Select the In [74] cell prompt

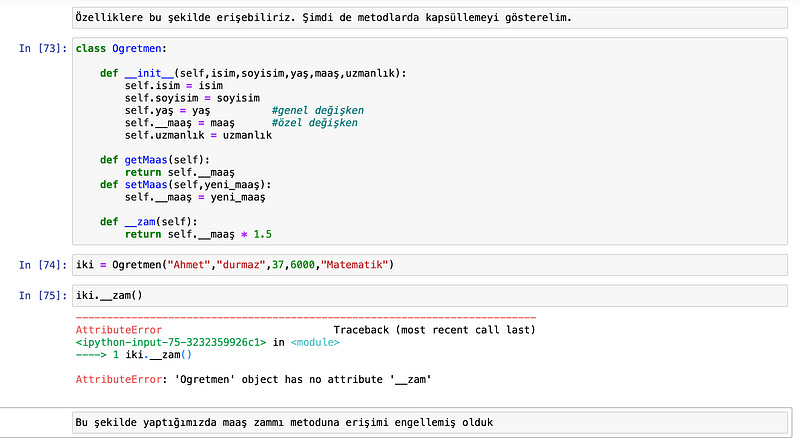click(43, 265)
